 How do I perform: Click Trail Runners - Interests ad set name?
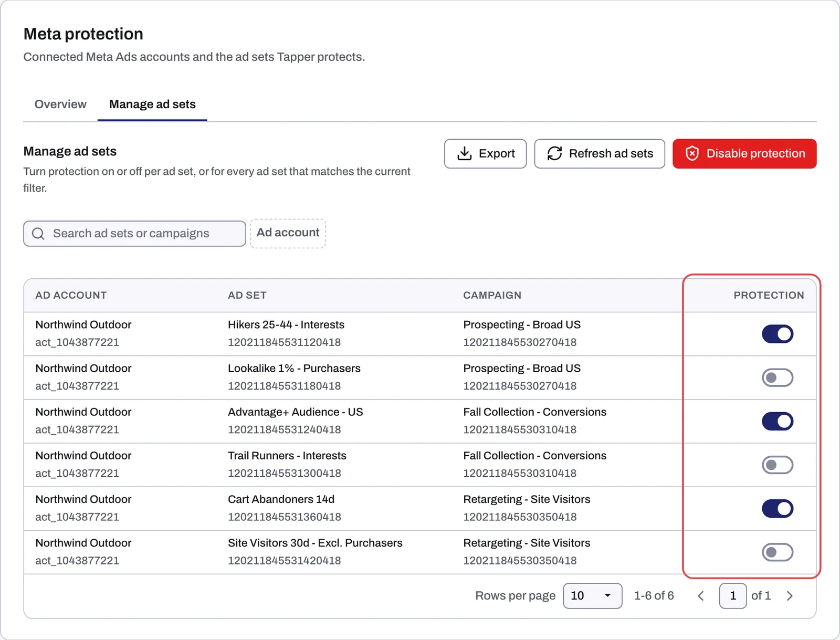coord(287,456)
